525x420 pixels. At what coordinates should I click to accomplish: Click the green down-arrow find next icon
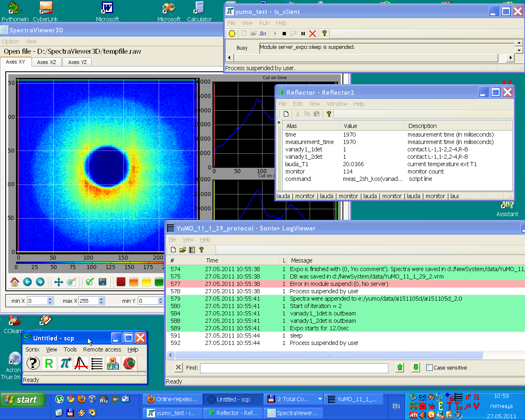click(x=415, y=367)
